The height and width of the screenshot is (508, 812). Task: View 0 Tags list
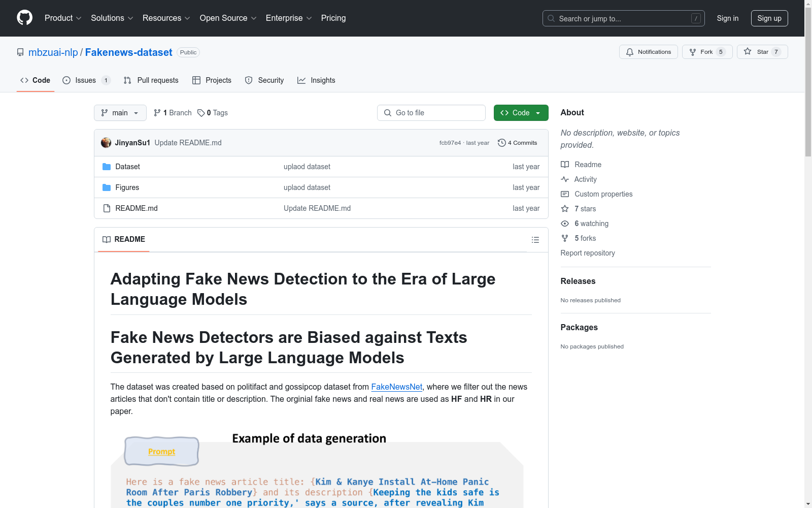coord(213,113)
